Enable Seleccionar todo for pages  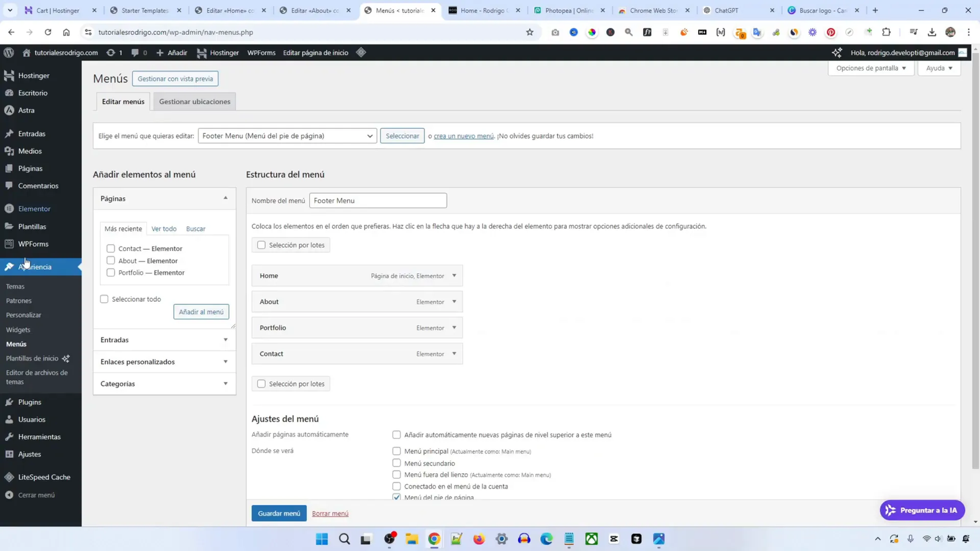104,299
